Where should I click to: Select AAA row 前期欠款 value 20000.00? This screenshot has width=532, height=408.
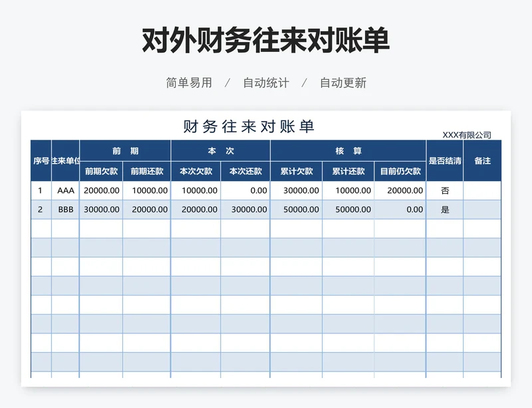pyautogui.click(x=101, y=190)
